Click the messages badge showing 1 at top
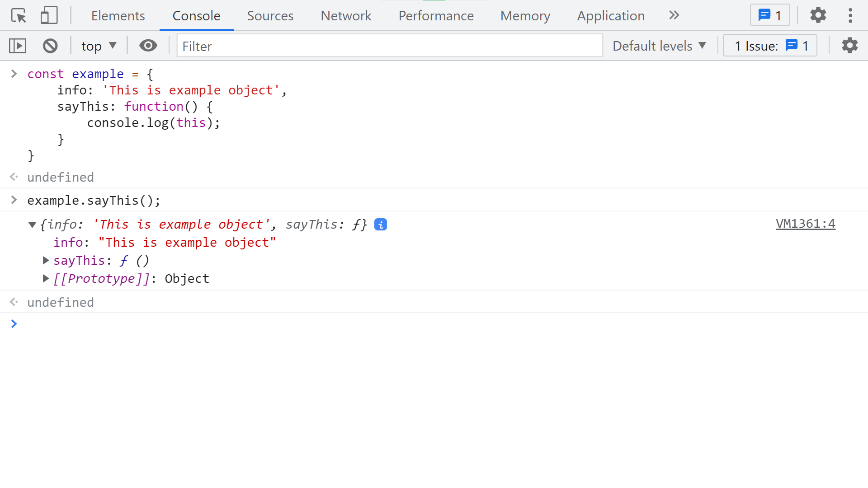 coord(770,15)
